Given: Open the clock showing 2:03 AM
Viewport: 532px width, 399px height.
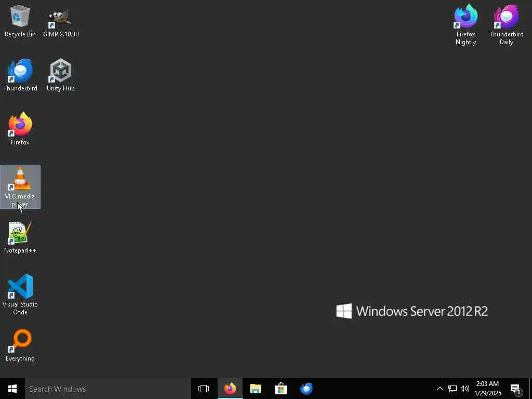Looking at the screenshot, I should tap(487, 389).
